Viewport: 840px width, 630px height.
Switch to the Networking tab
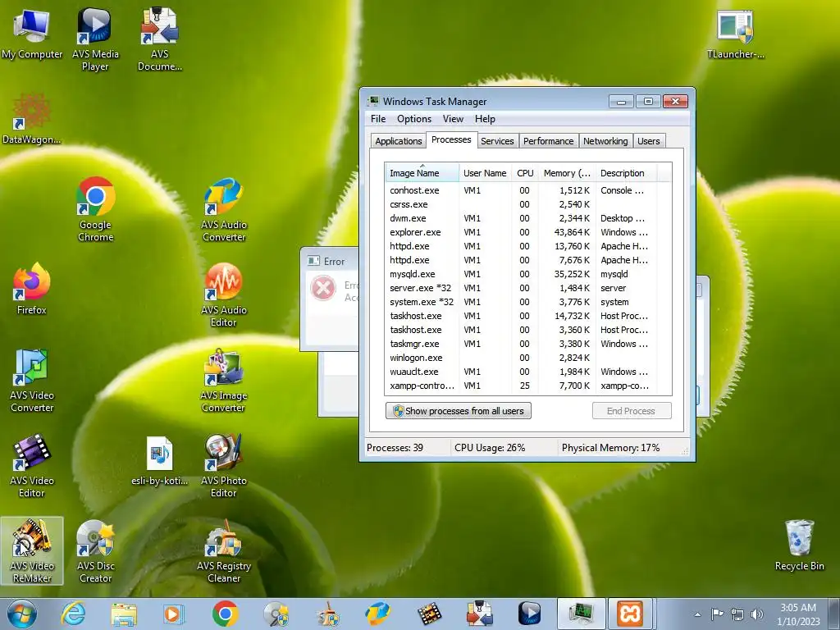coord(605,141)
